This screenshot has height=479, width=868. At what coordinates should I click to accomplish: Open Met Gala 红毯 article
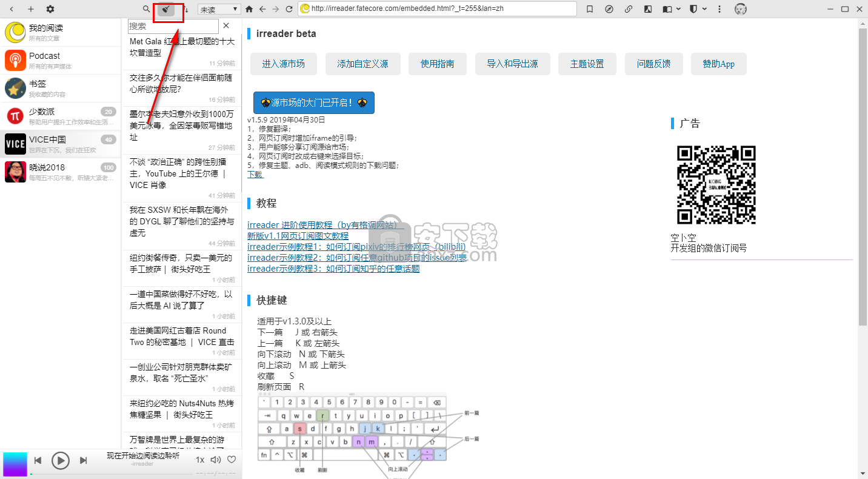tap(182, 51)
